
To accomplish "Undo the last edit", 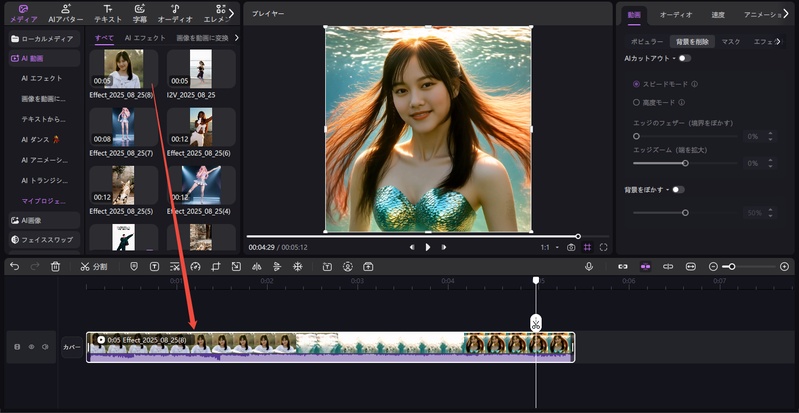I will point(15,266).
